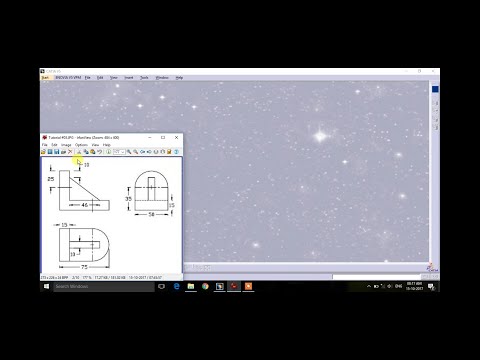
Task: Open Microsoft Edge from the taskbar
Action: tap(176, 286)
